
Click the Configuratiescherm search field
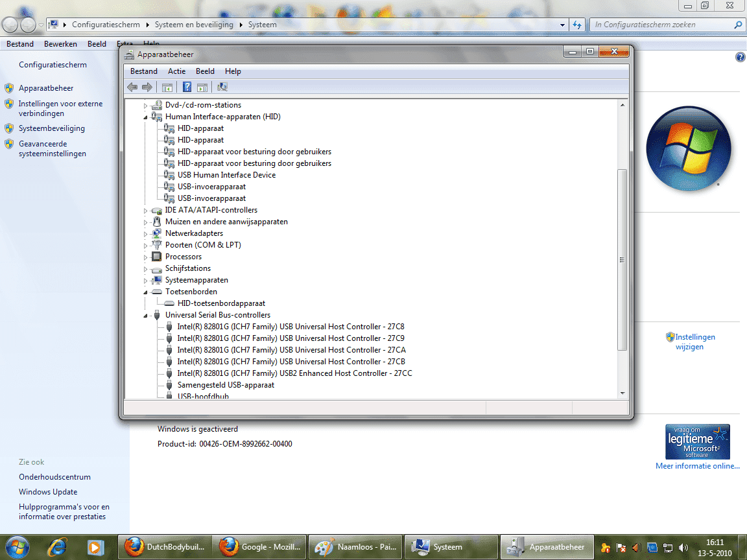click(x=661, y=25)
